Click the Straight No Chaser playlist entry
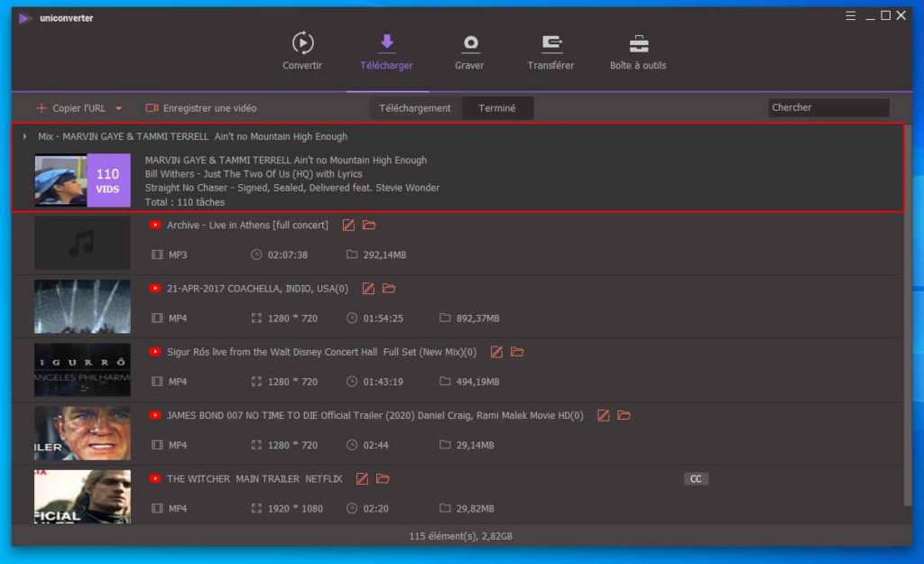This screenshot has height=564, width=924. coord(292,188)
